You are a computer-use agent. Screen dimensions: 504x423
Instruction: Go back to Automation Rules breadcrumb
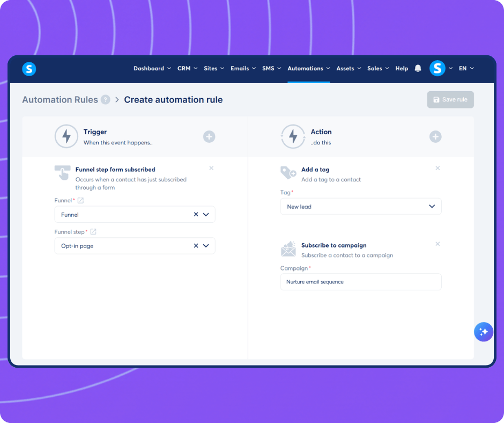click(x=60, y=100)
